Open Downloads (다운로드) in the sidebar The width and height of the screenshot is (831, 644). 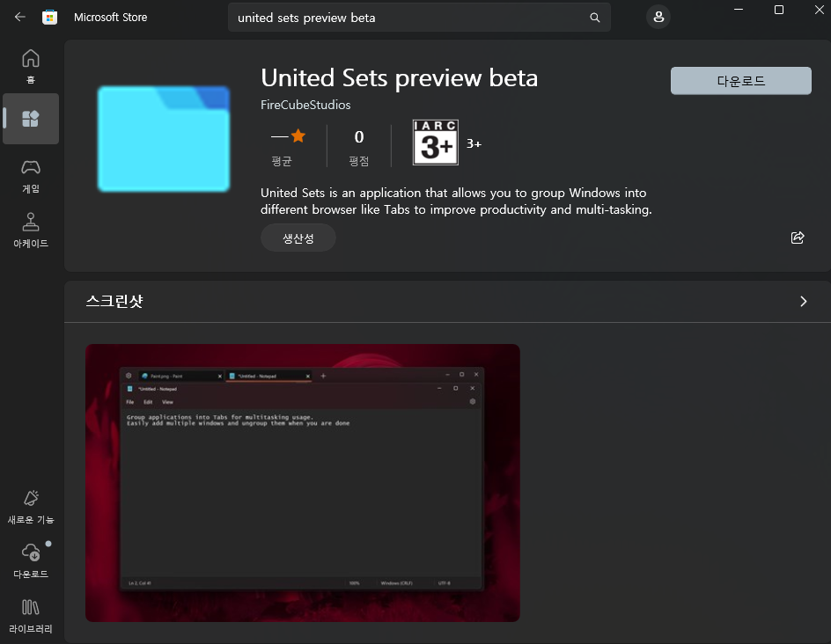click(x=31, y=561)
